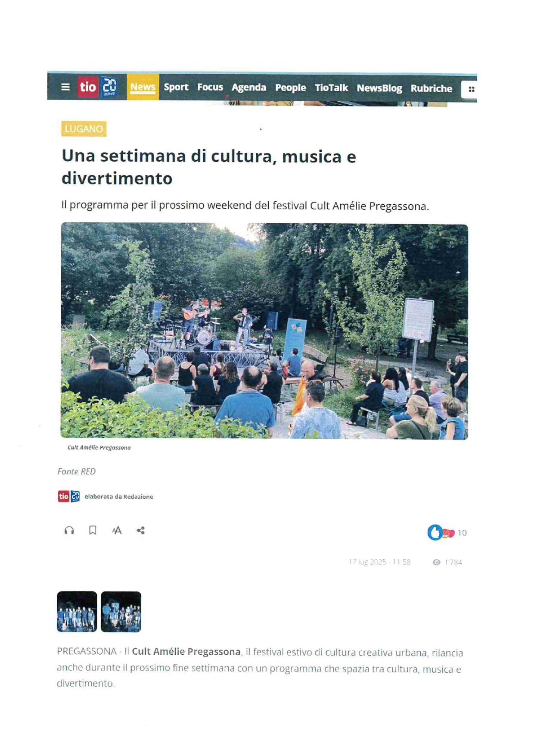This screenshot has height=756, width=534.
Task: Select the News tab
Action: pos(143,87)
